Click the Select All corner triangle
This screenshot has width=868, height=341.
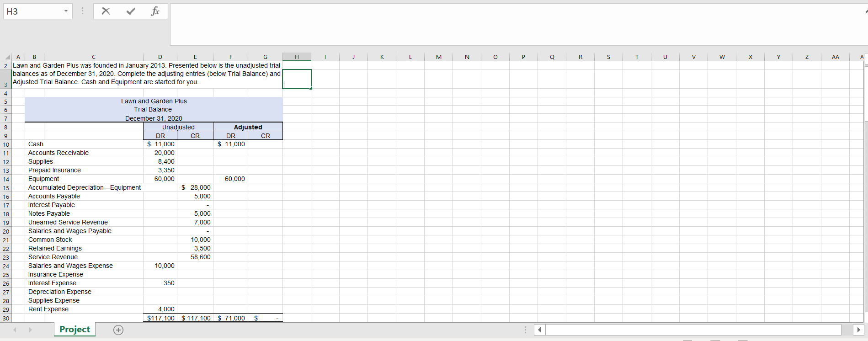point(7,57)
